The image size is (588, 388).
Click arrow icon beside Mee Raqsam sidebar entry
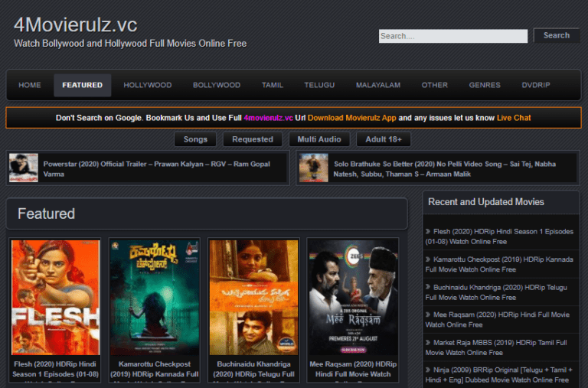click(428, 315)
